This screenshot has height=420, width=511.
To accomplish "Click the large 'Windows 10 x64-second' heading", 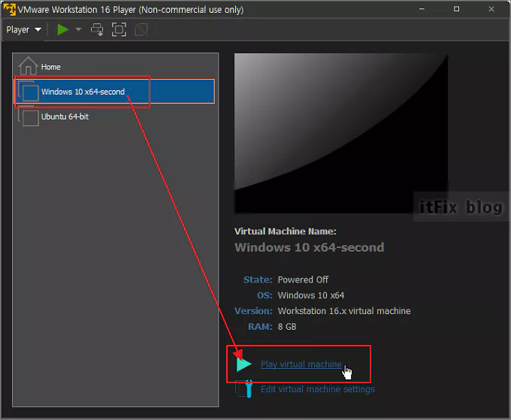I will (x=310, y=247).
